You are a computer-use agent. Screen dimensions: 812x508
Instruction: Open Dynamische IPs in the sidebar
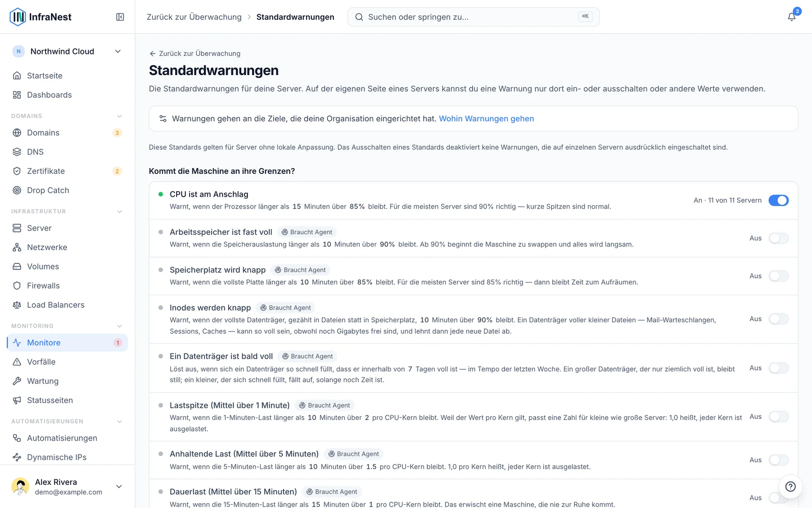coord(67,457)
